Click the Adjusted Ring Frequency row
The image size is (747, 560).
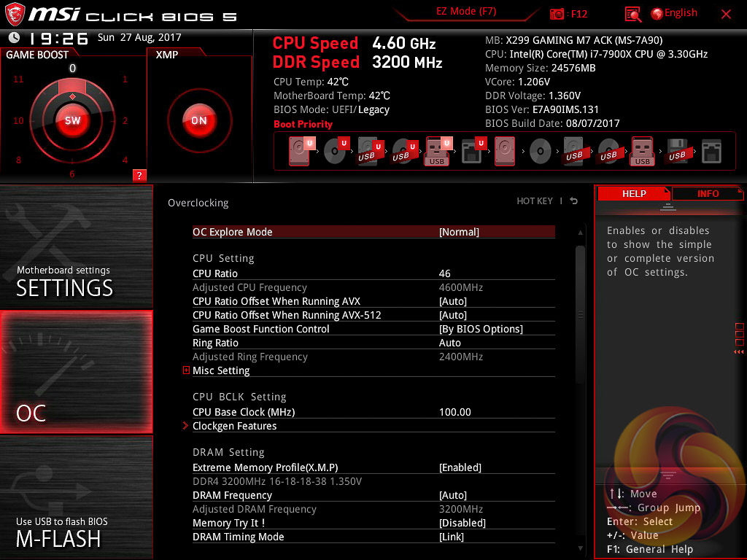click(x=373, y=357)
